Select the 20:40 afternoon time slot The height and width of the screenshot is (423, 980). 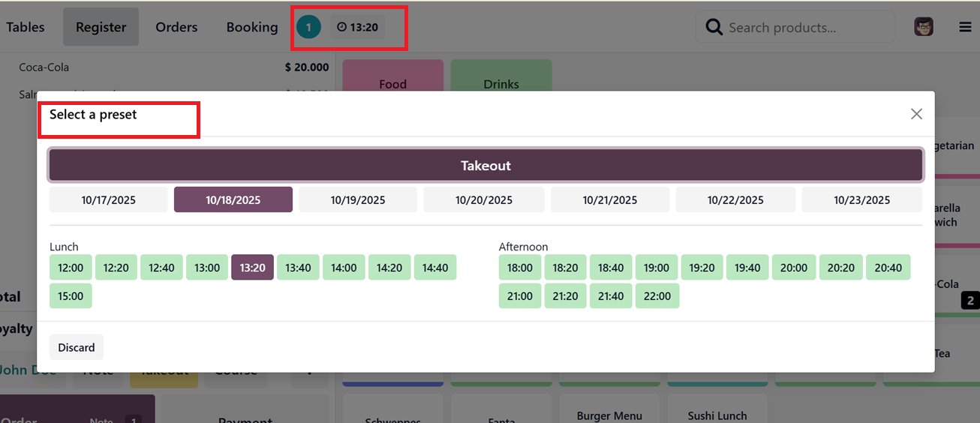(888, 268)
